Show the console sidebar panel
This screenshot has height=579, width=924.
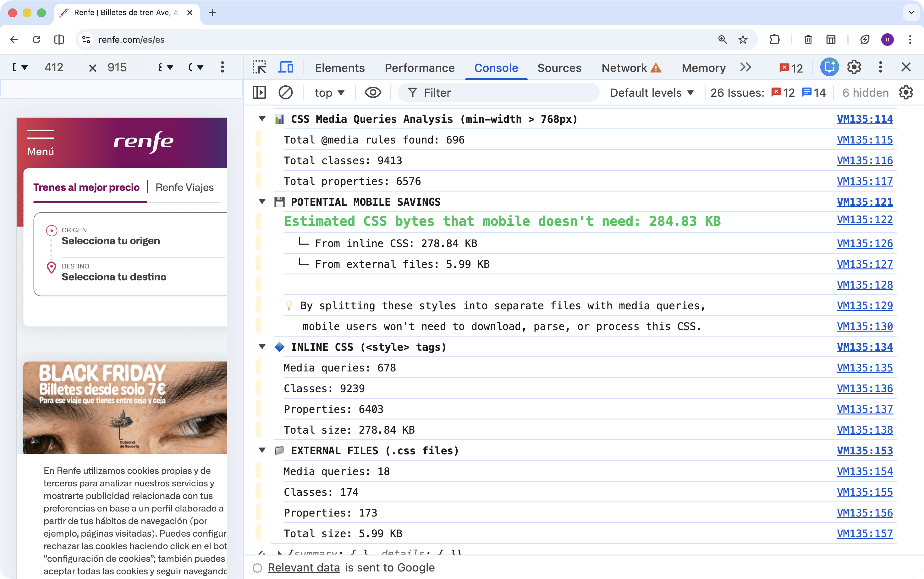[259, 92]
